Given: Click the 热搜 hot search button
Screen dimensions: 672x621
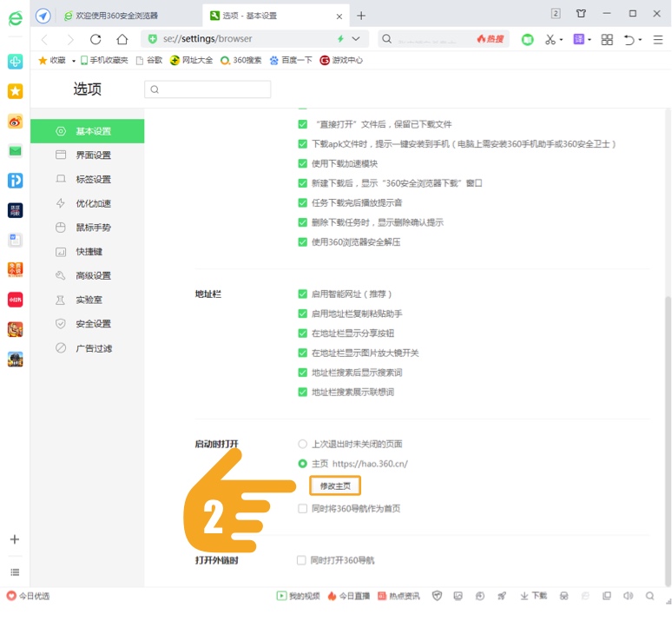Looking at the screenshot, I should [x=491, y=39].
